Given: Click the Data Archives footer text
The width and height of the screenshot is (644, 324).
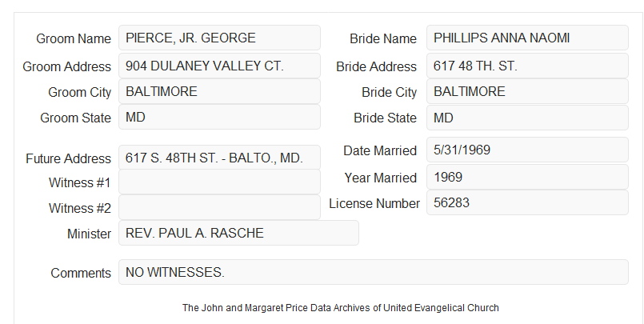Looking at the screenshot, I should (x=341, y=307).
